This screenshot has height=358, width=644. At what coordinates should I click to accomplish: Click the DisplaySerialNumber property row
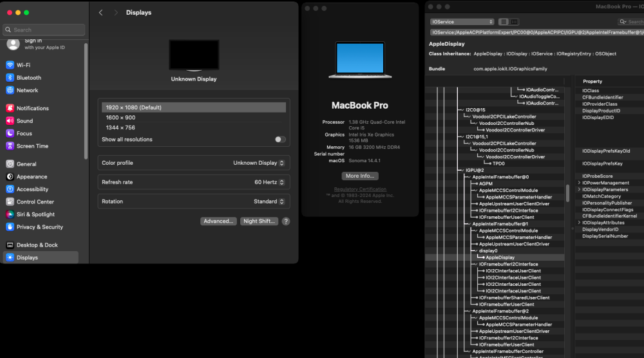tap(609, 236)
